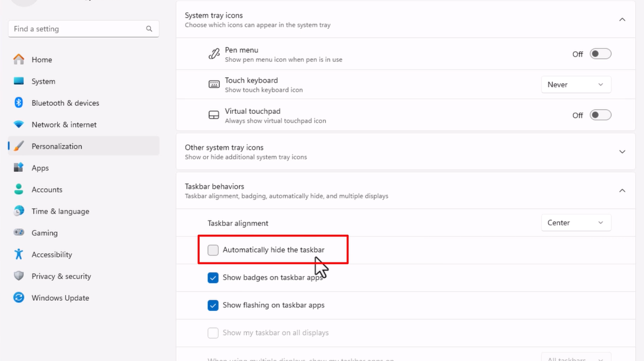Screen dimensions: 644x361
Task: Open Gaming controller icon
Action: 19,232
